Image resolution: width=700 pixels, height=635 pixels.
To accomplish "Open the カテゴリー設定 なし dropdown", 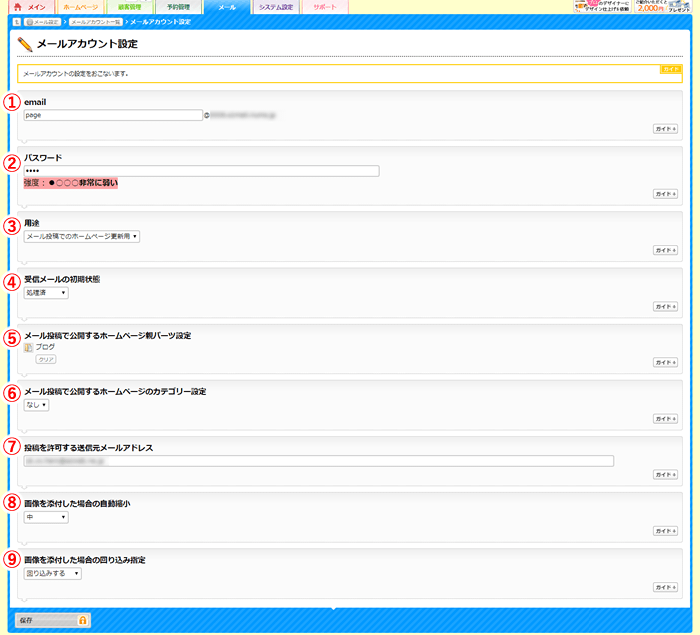I will 37,405.
